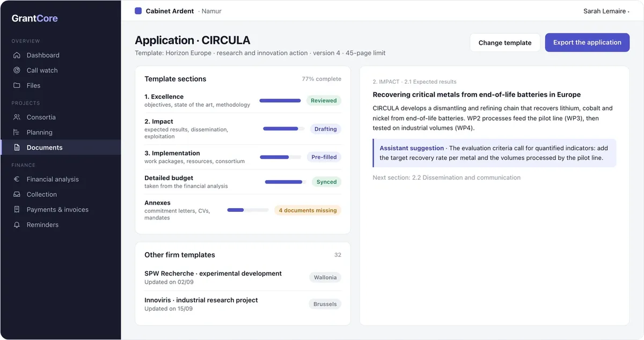Click the 4 documents missing badge
644x340 pixels.
pyautogui.click(x=308, y=210)
